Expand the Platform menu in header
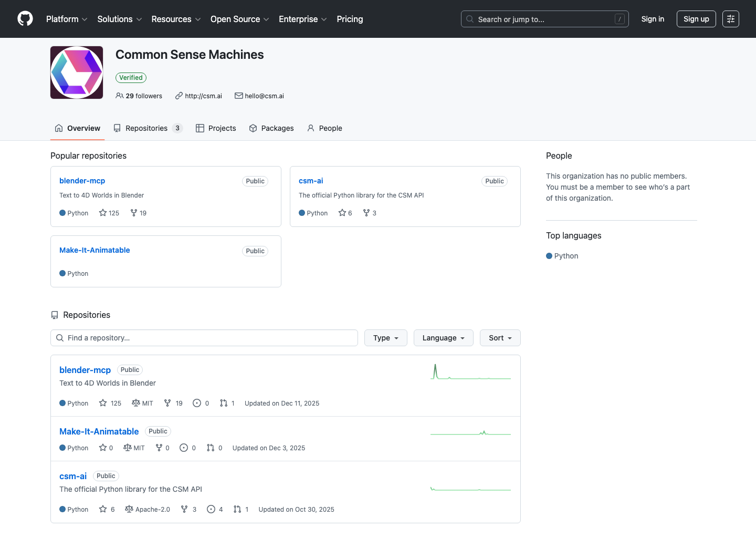 [67, 19]
